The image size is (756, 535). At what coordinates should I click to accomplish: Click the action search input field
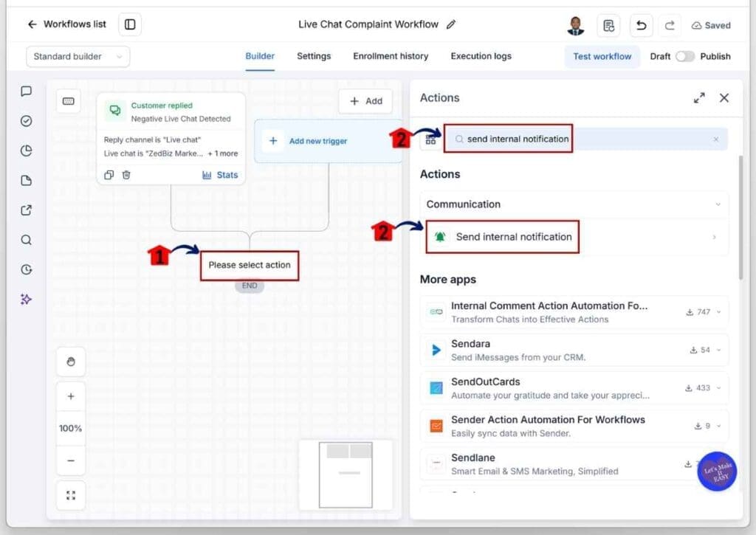585,139
